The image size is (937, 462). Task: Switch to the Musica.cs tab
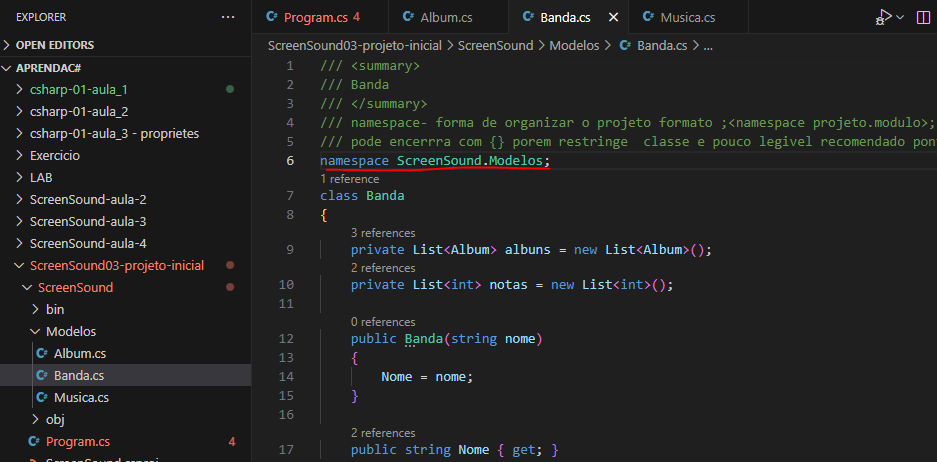click(x=688, y=17)
